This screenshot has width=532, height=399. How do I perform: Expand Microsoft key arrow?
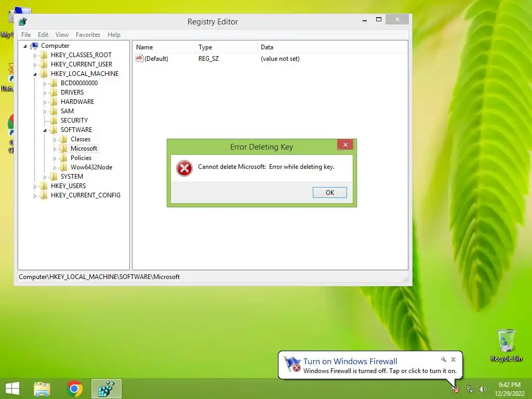(54, 149)
